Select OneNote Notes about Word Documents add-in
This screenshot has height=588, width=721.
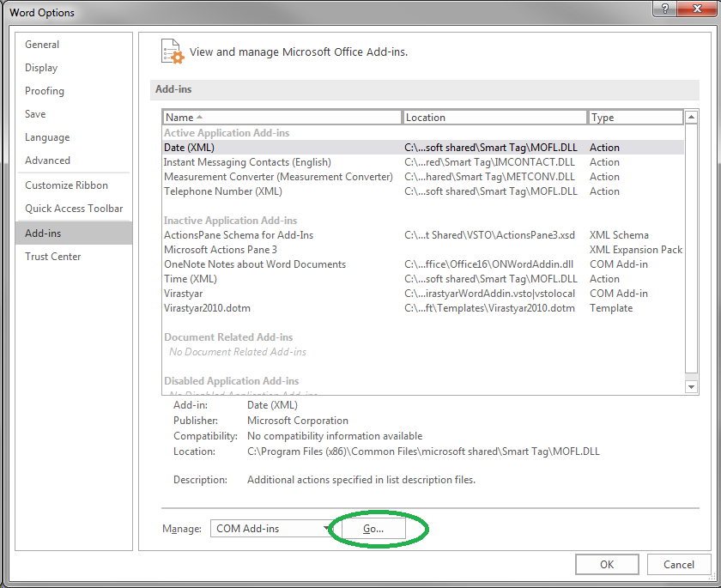click(423, 264)
